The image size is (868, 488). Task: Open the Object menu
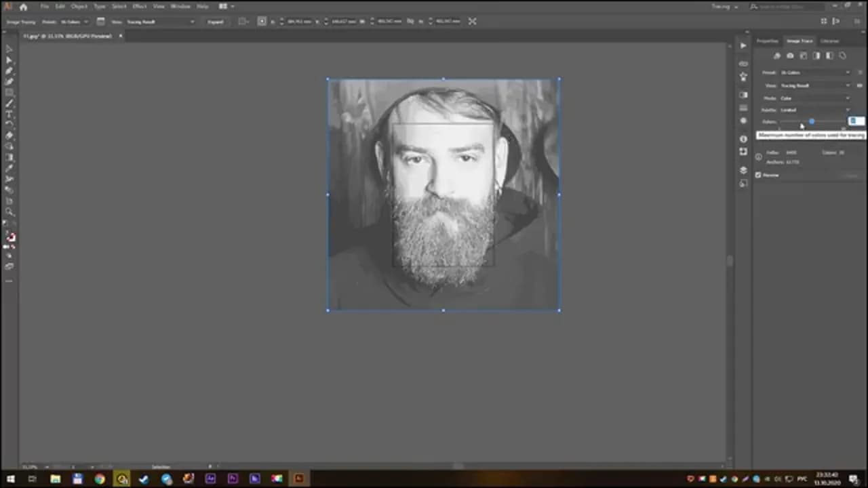click(x=79, y=6)
